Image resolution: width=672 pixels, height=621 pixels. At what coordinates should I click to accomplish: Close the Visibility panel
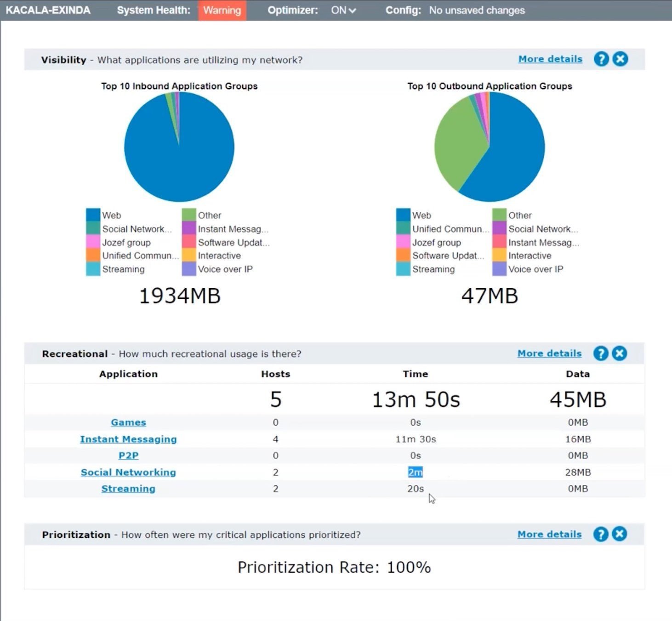pos(621,59)
